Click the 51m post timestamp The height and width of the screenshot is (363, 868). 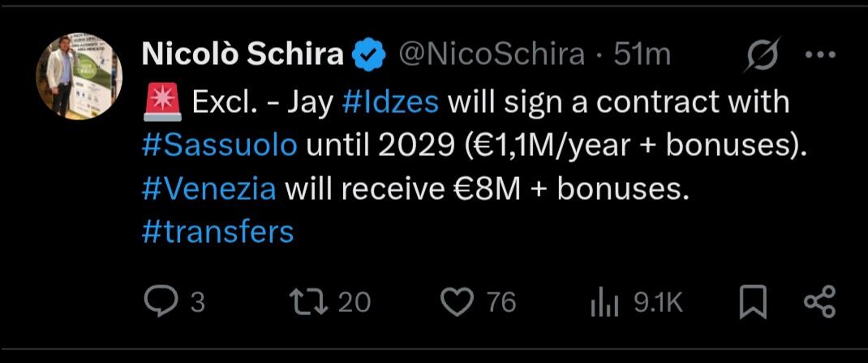click(x=642, y=54)
